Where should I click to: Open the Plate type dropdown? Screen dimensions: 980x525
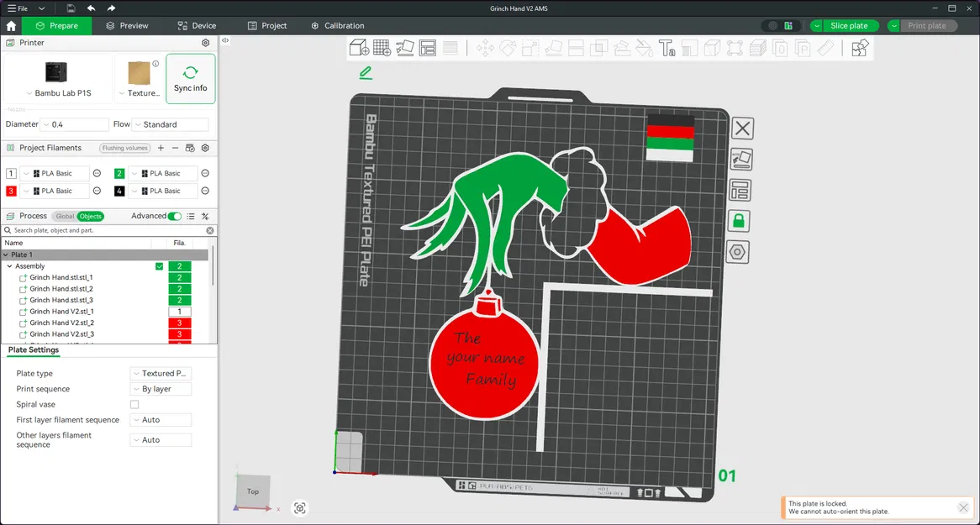pyautogui.click(x=161, y=373)
